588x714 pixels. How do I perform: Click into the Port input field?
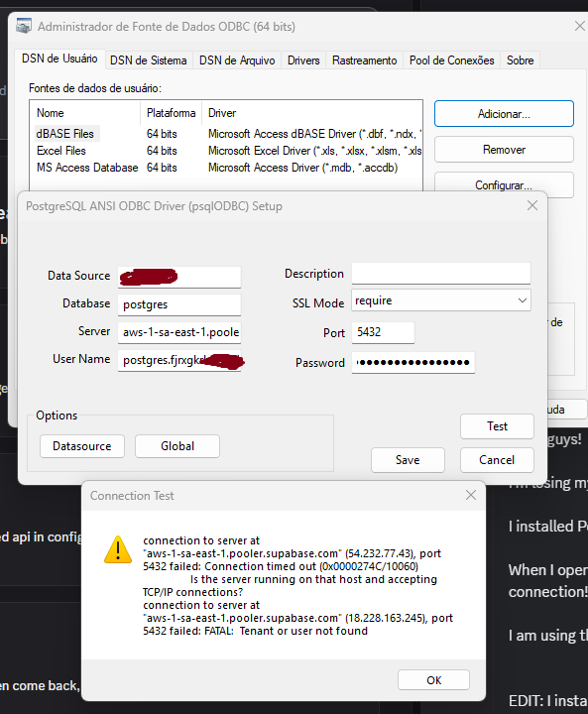point(383,332)
